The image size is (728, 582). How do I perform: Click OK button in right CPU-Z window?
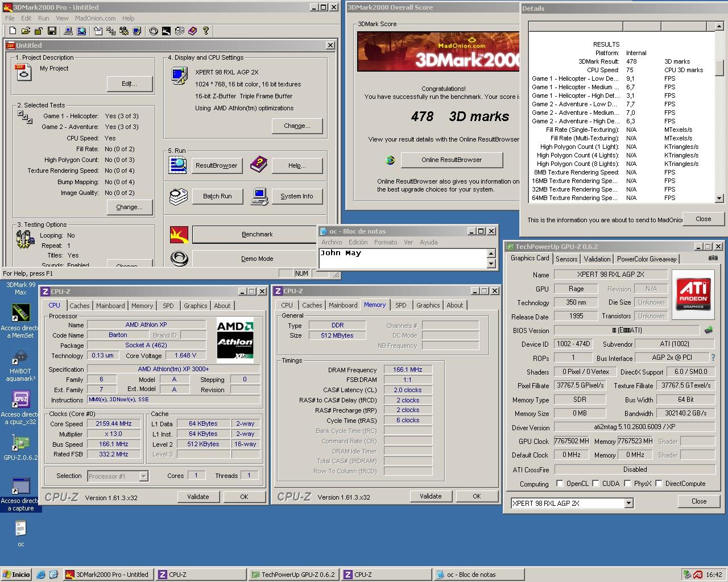pos(477,496)
